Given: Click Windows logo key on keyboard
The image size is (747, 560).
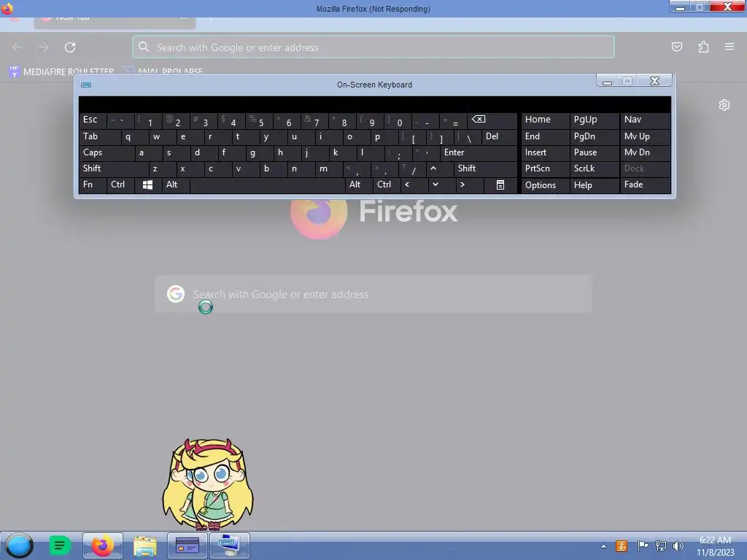Looking at the screenshot, I should point(147,184).
